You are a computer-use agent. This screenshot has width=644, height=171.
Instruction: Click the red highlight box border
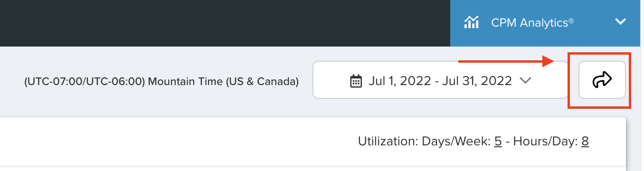pyautogui.click(x=599, y=53)
